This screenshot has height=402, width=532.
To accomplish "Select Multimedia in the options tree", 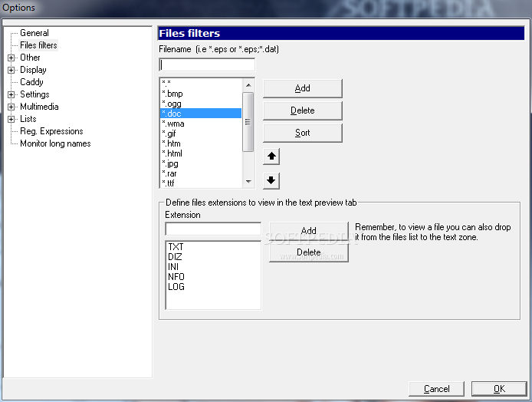I will coord(39,107).
